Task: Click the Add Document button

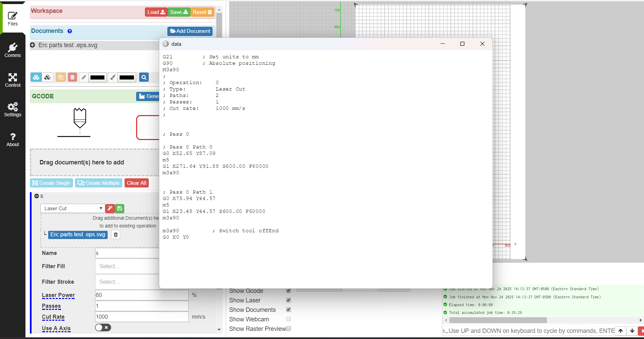Action: point(190,31)
